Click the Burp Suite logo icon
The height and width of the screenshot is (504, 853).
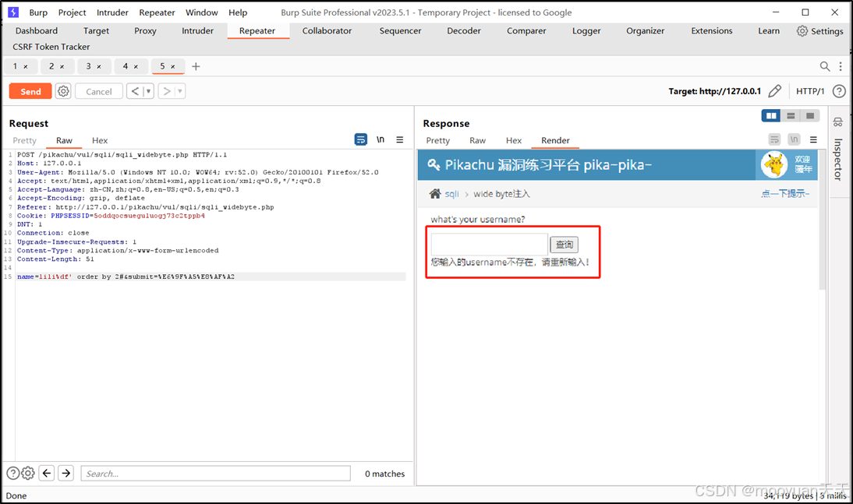pos(13,12)
